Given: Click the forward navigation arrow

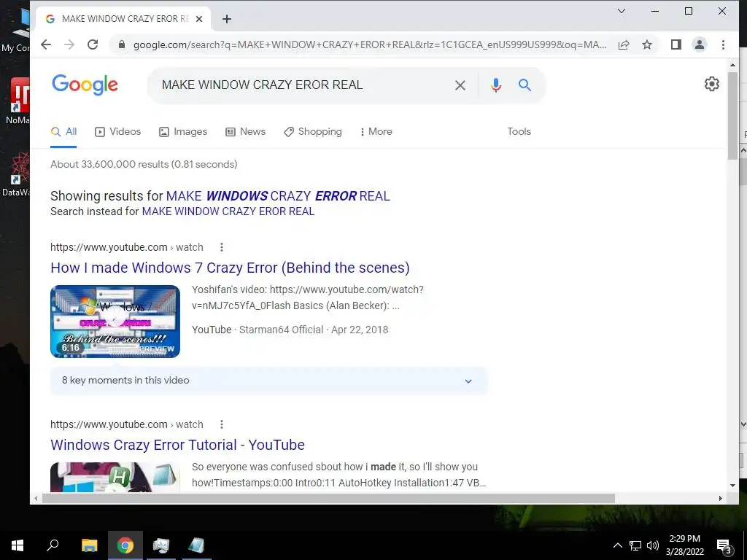Looking at the screenshot, I should 69,44.
